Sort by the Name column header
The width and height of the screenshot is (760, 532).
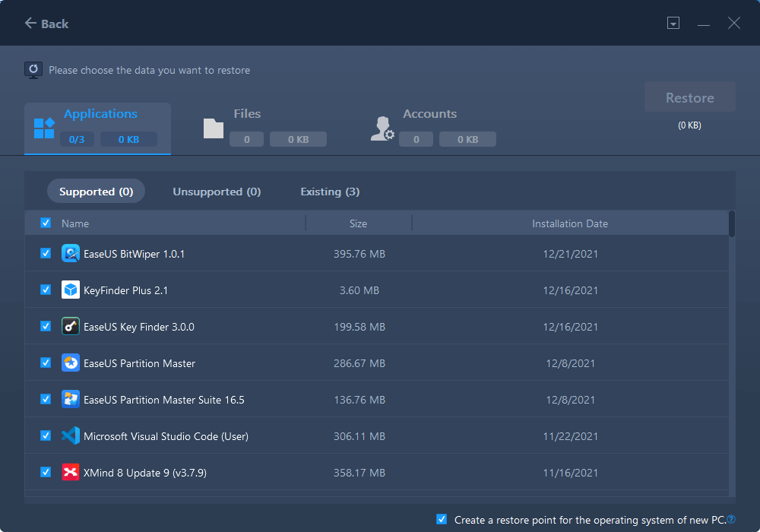pos(75,223)
